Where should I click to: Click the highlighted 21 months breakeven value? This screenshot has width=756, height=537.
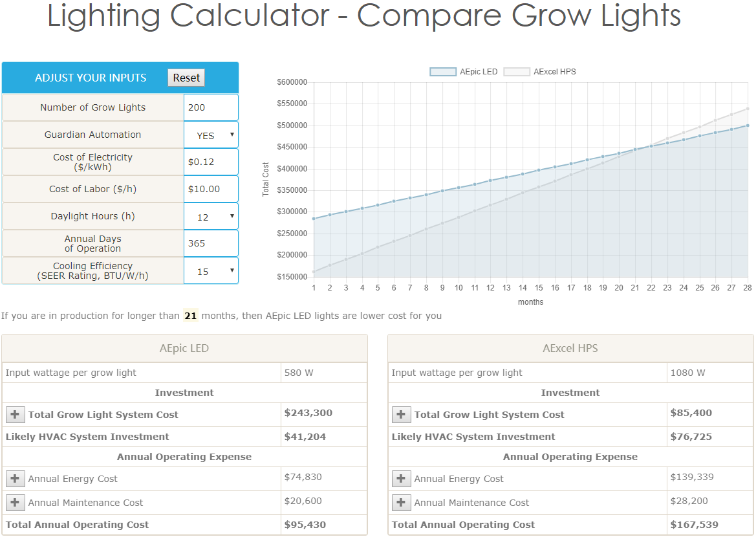[x=190, y=316]
